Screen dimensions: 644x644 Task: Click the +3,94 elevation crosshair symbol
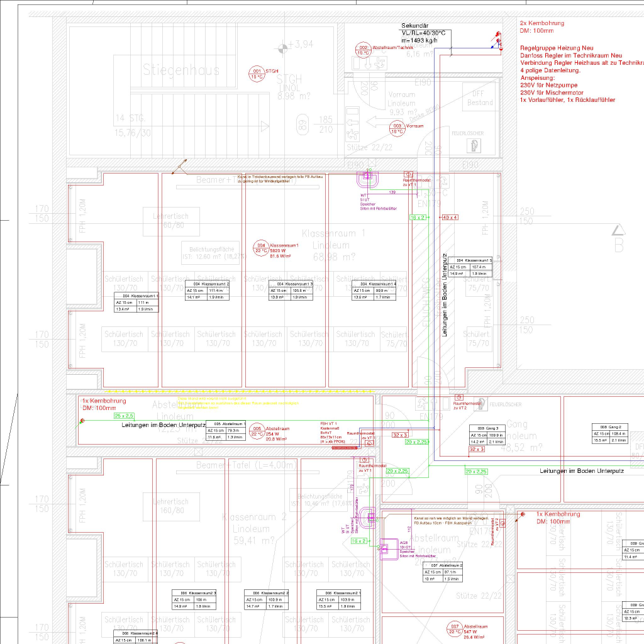[x=282, y=49]
